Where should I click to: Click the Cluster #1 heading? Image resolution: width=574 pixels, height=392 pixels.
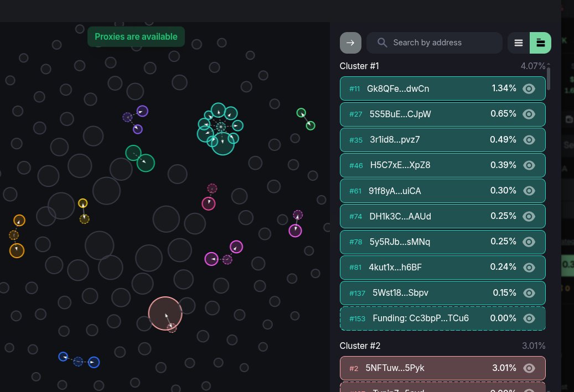[359, 66]
